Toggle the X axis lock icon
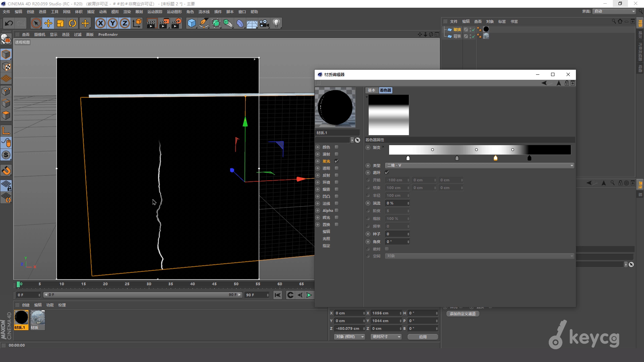Image resolution: width=644 pixels, height=362 pixels. click(x=100, y=23)
